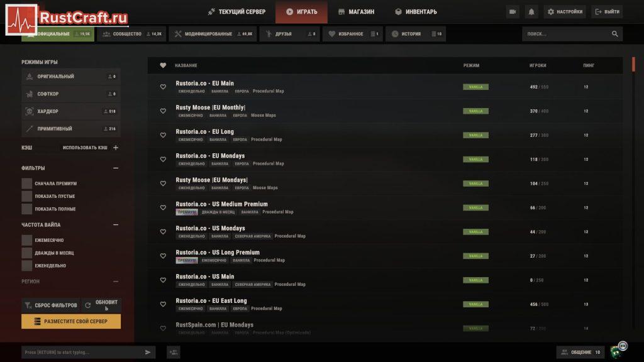Image resolution: width=644 pixels, height=362 pixels.
Task: Open notifications via the bell icon
Action: [x=531, y=12]
